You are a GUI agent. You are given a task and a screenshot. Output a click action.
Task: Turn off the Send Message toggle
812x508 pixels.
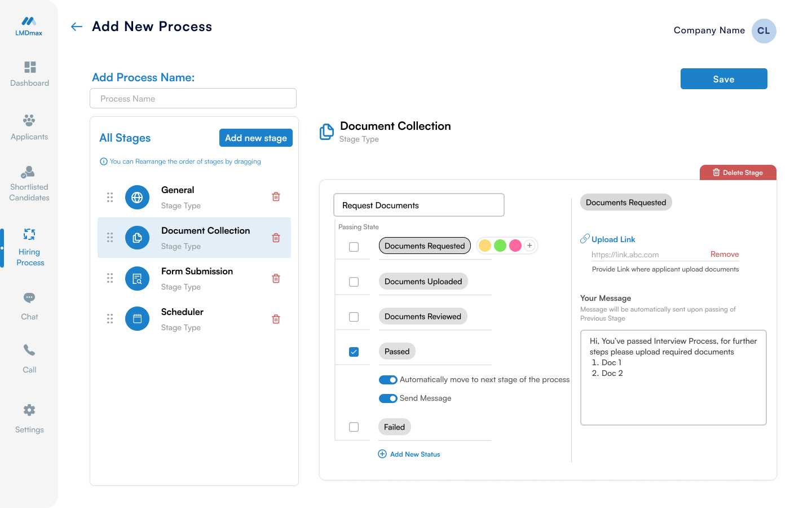[x=388, y=398]
